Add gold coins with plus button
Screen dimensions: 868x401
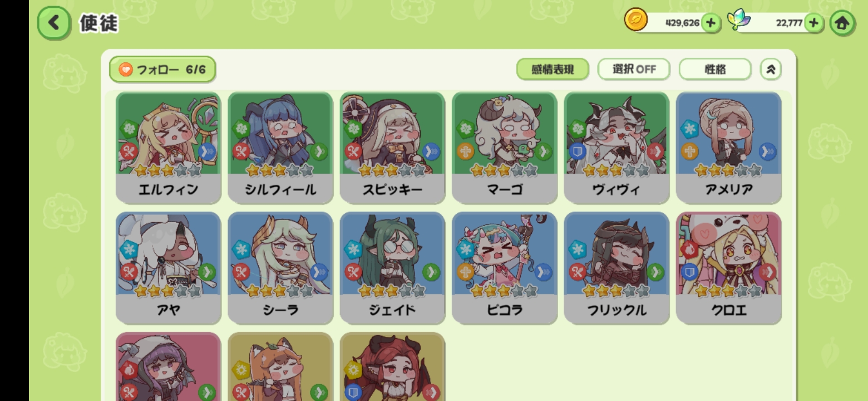[711, 23]
